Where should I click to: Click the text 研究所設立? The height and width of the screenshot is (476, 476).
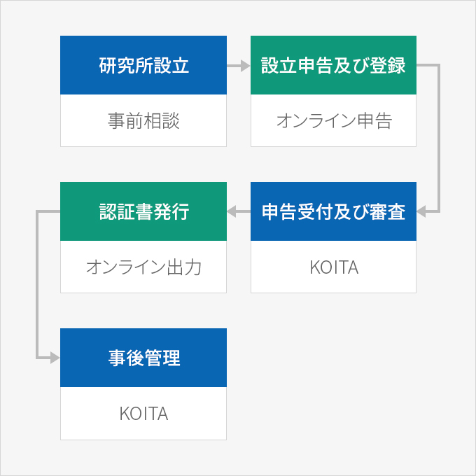[144, 65]
